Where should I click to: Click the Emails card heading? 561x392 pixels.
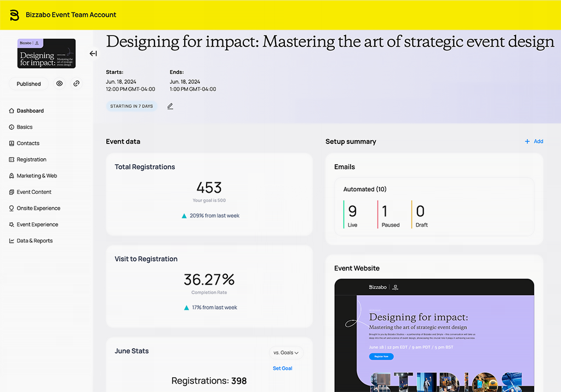(x=345, y=167)
